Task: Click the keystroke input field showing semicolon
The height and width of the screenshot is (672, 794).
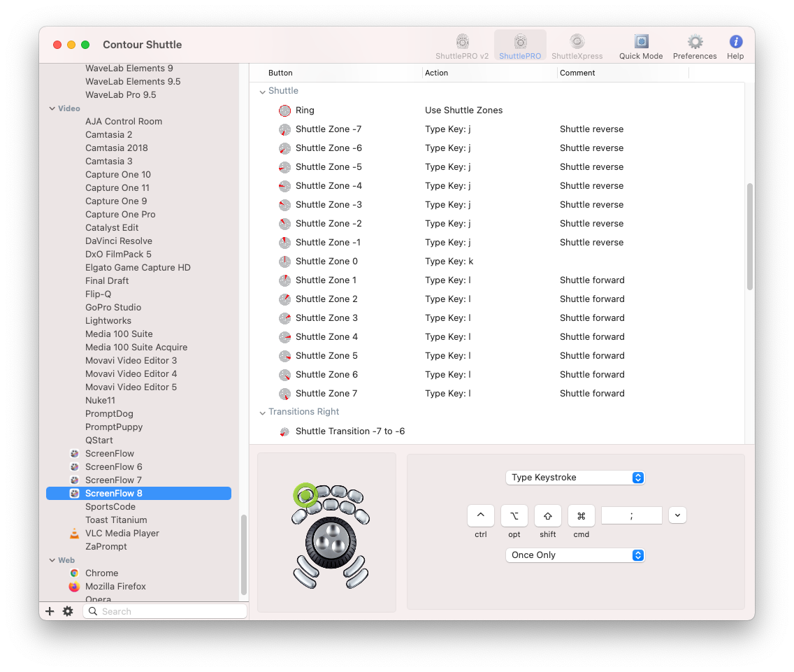Action: click(x=631, y=515)
